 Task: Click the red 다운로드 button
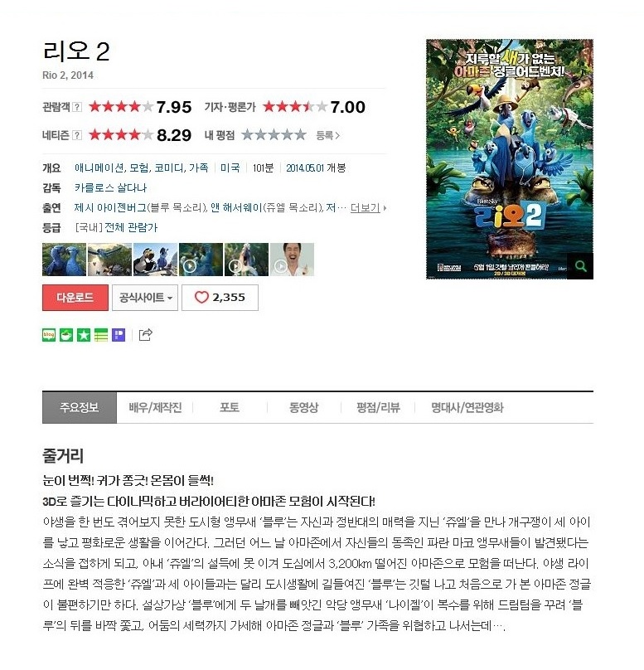click(75, 298)
